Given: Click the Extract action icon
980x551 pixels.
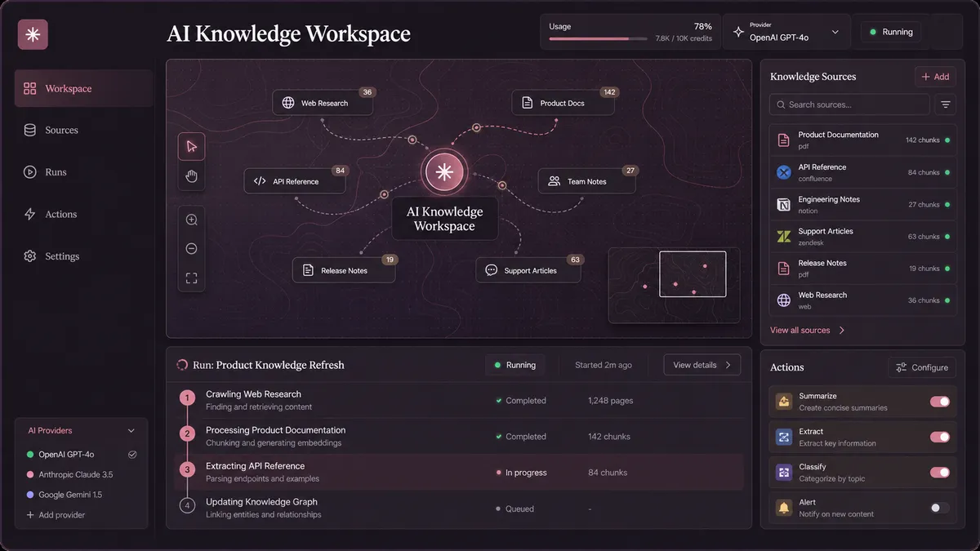Looking at the screenshot, I should (784, 437).
